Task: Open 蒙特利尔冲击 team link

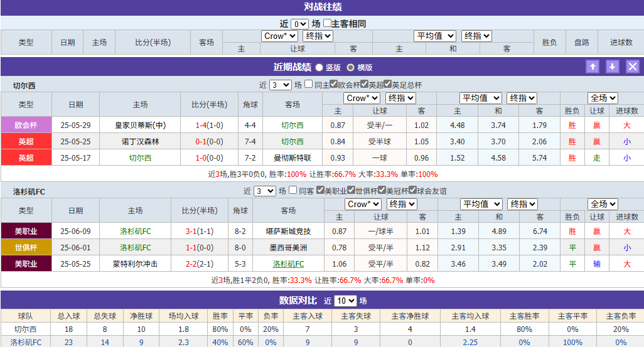Action: pyautogui.click(x=136, y=264)
